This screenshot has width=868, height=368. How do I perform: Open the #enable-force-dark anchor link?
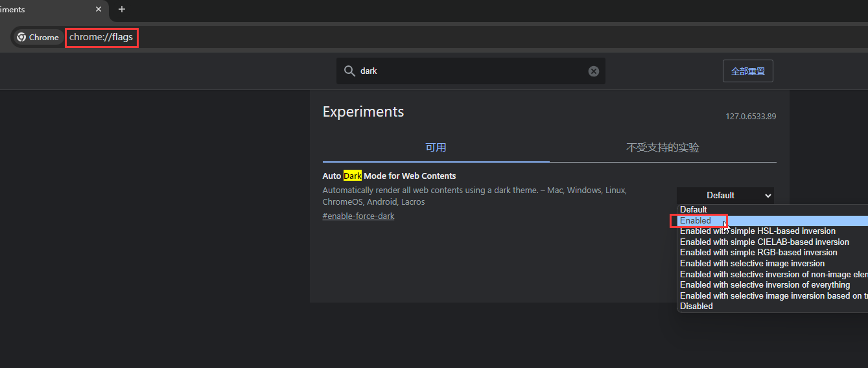pos(358,216)
